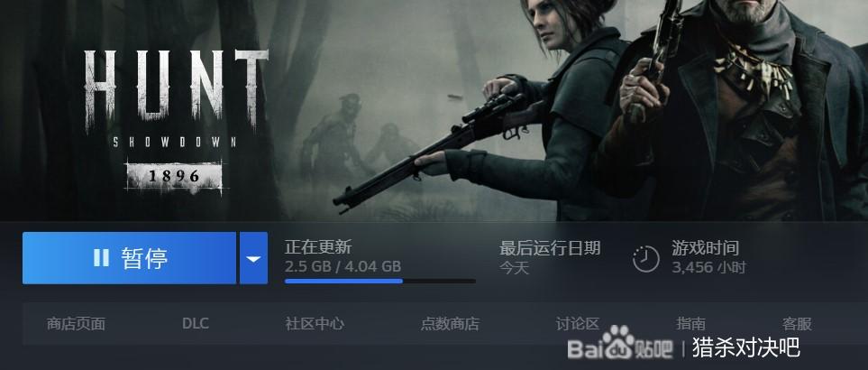Image resolution: width=868 pixels, height=370 pixels.
Task: Go to 社区中心 community hub
Action: (315, 323)
